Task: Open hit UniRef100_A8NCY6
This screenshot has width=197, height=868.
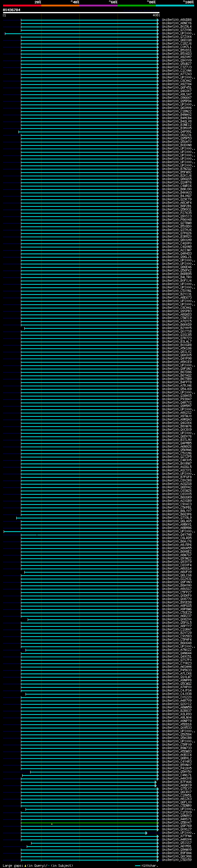Action: pos(177,23)
